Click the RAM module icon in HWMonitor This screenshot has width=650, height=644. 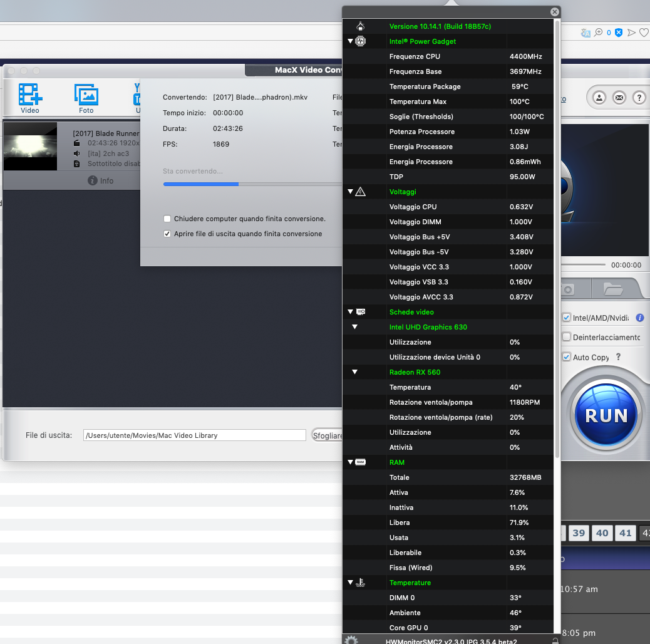(x=361, y=462)
